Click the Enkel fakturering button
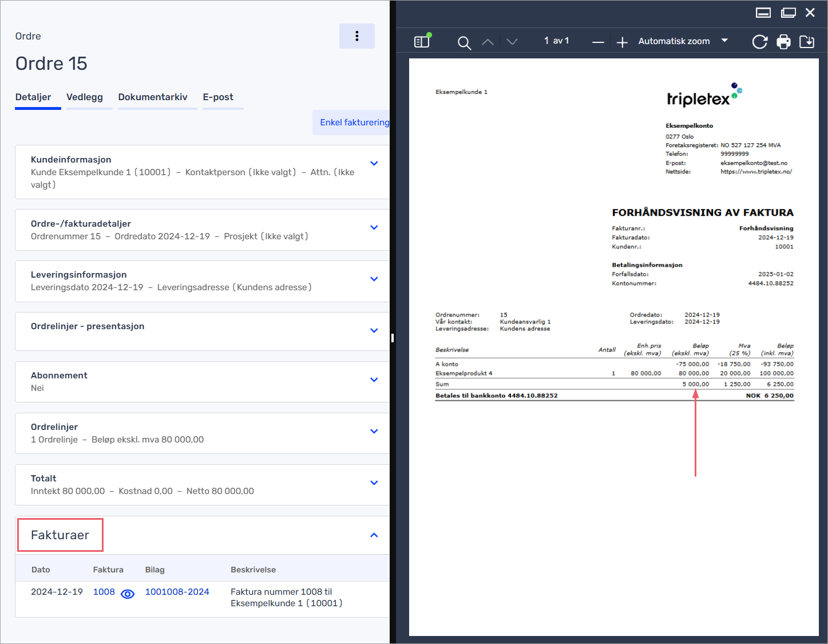Image resolution: width=828 pixels, height=644 pixels. 352,123
